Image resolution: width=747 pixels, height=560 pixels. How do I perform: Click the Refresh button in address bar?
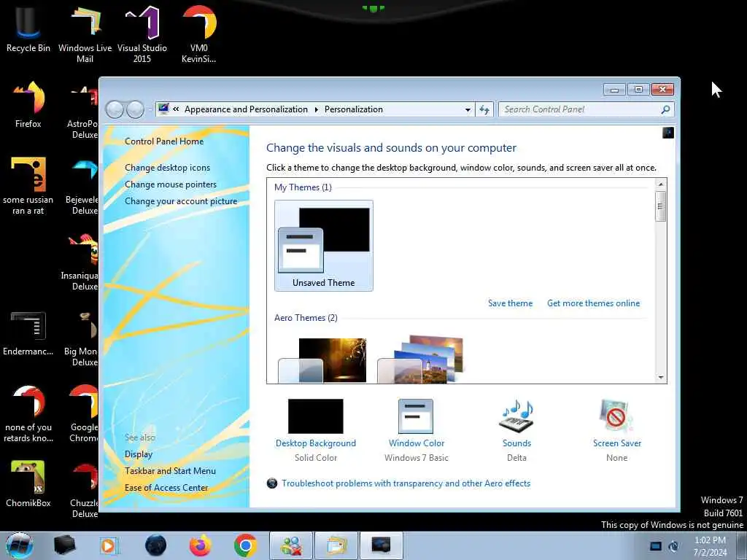tap(484, 109)
